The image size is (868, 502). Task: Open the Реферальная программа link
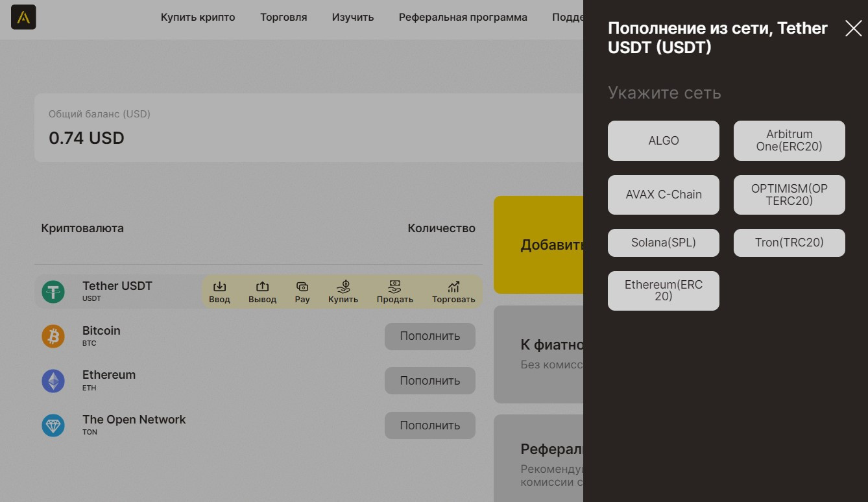pyautogui.click(x=463, y=18)
